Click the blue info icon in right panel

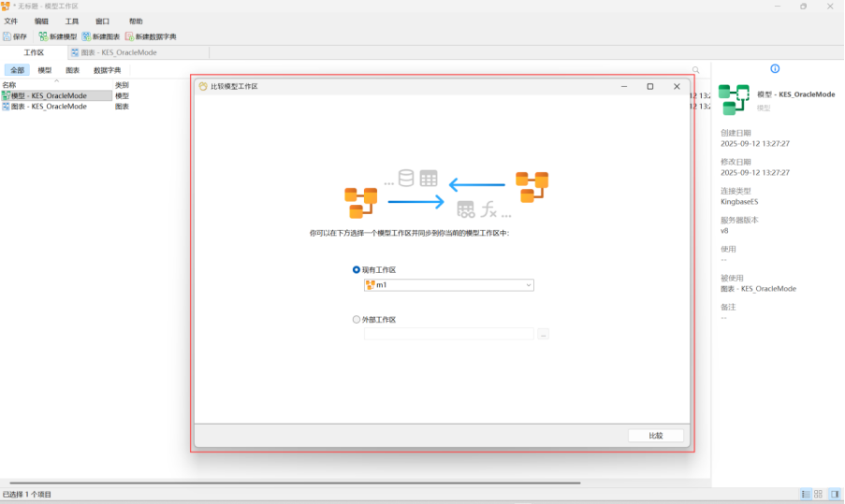[775, 68]
